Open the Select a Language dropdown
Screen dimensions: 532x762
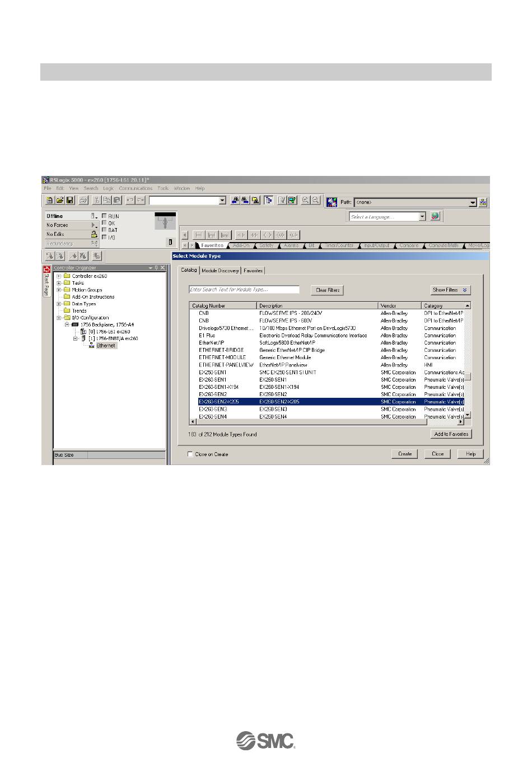click(x=423, y=217)
